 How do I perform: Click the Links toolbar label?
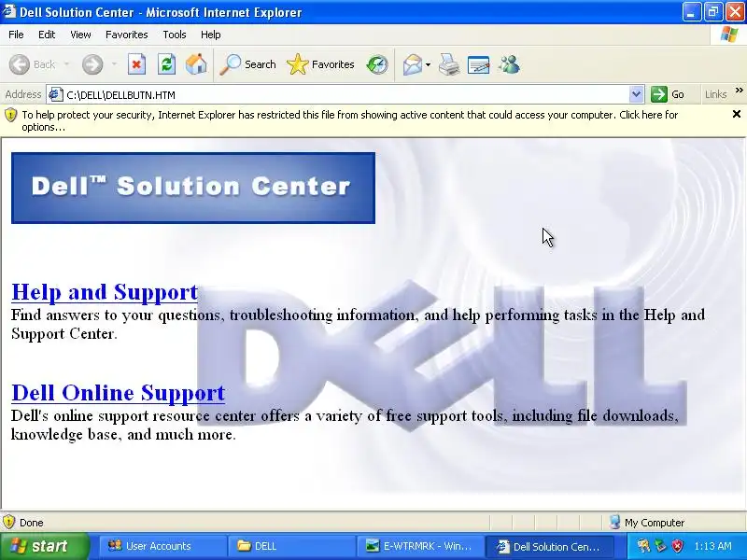pos(715,95)
